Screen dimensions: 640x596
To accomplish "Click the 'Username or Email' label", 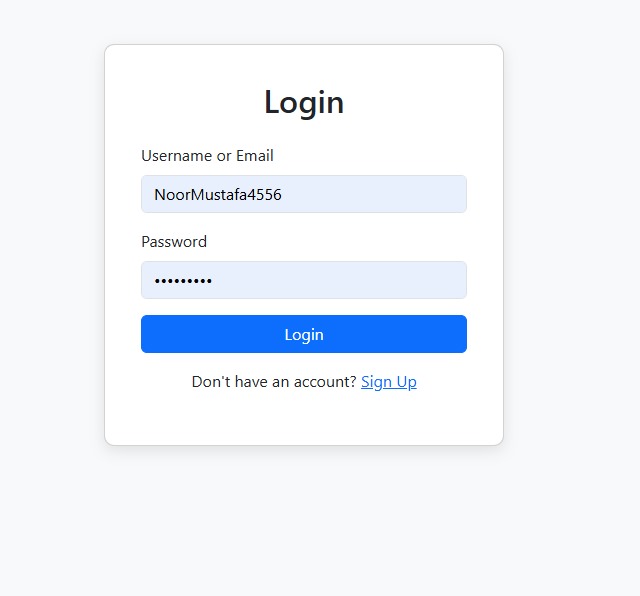I will point(207,156).
